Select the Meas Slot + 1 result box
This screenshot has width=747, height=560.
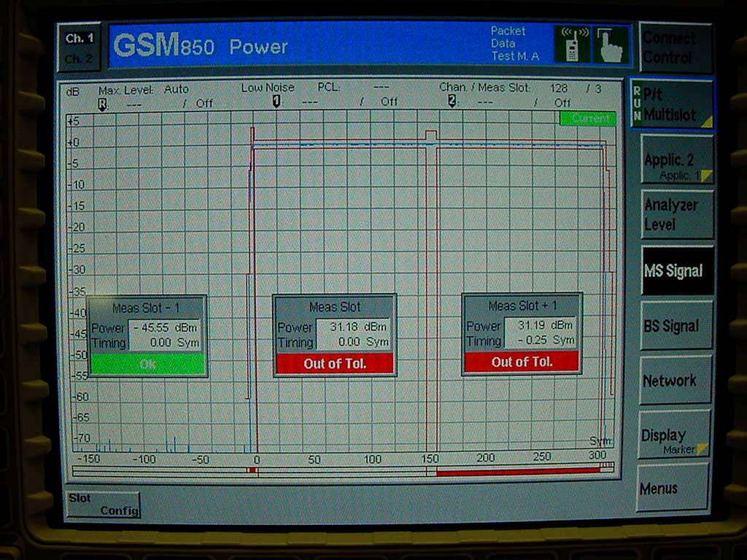click(x=521, y=334)
